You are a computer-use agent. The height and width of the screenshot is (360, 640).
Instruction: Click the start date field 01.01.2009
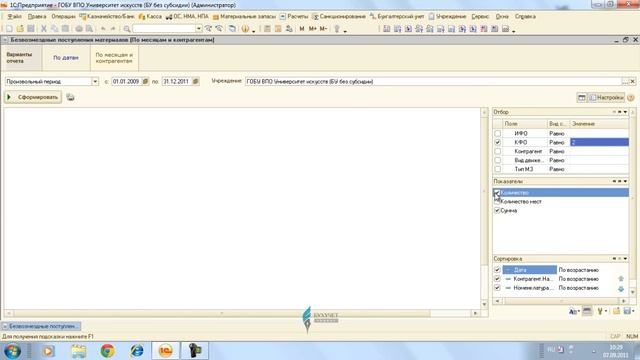tap(126, 82)
